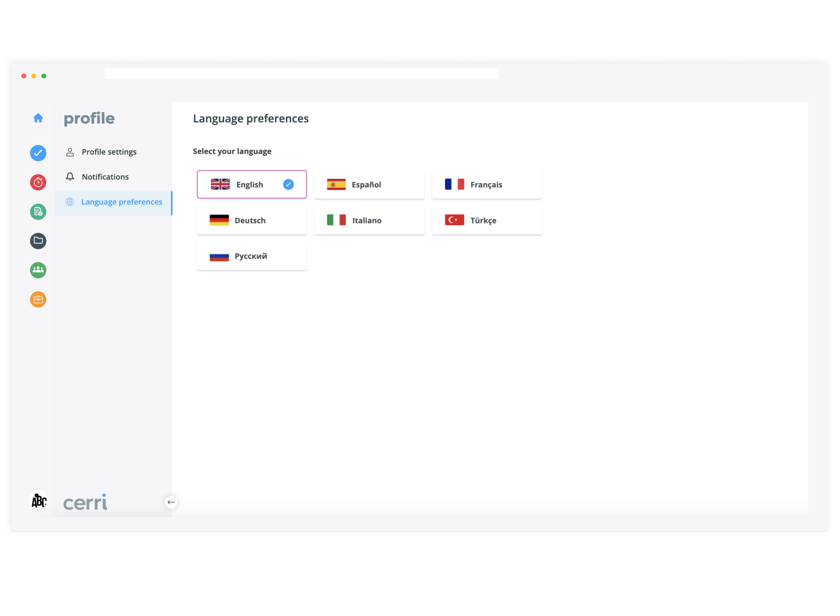Viewport: 840px width, 616px height.
Task: Click the ABC user avatar
Action: pos(39,501)
